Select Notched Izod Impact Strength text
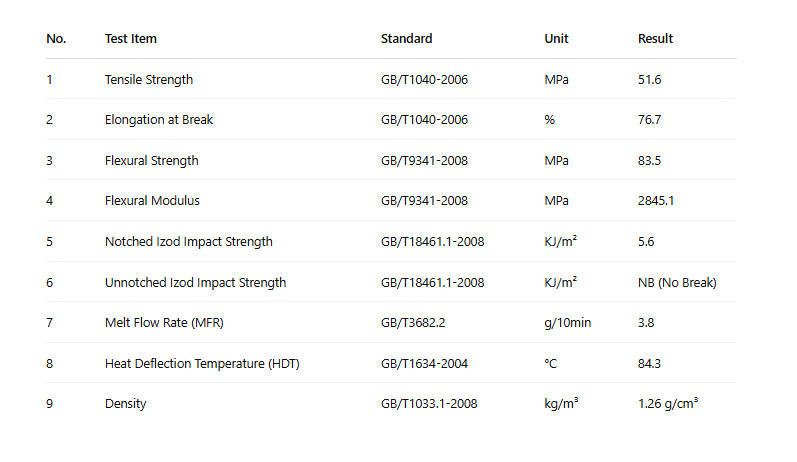This screenshot has height=462, width=797. [189, 242]
